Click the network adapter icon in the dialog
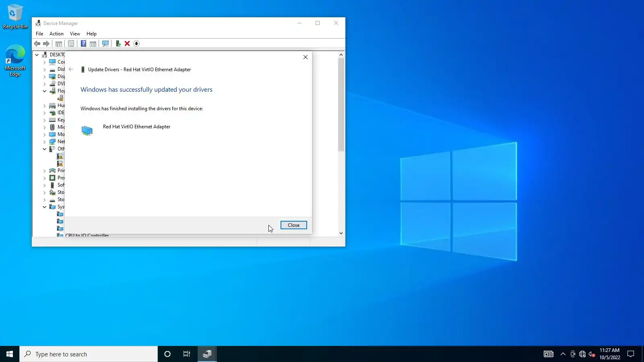Image resolution: width=644 pixels, height=362 pixels. click(87, 130)
